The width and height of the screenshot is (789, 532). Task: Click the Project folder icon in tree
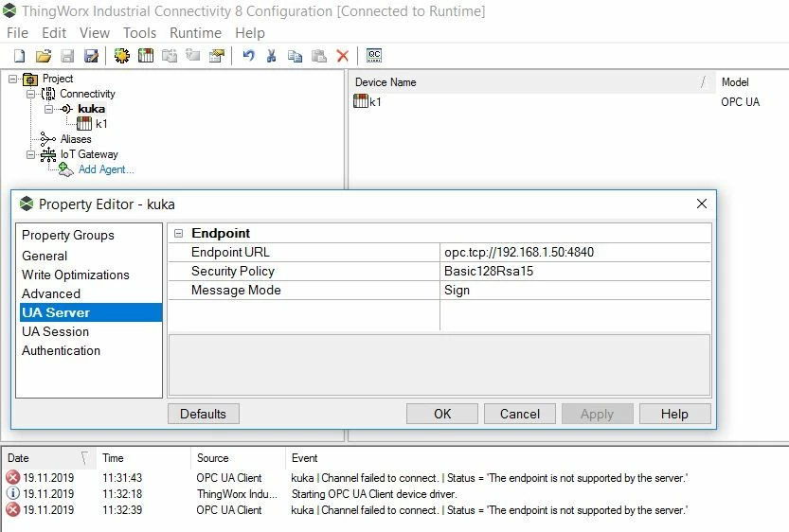pyautogui.click(x=30, y=79)
